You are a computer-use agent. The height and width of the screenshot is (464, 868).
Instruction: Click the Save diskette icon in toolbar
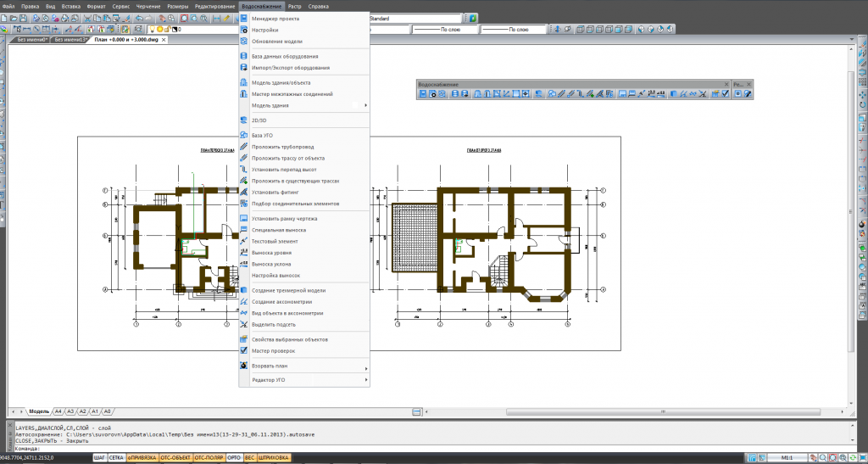(23, 19)
